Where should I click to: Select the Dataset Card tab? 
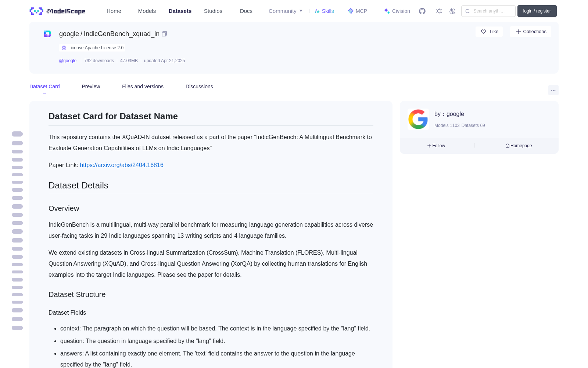pyautogui.click(x=44, y=86)
